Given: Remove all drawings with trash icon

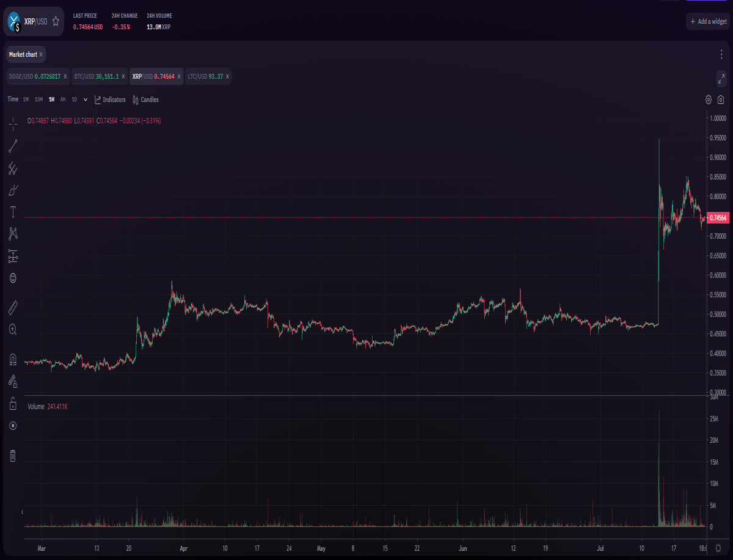Looking at the screenshot, I should point(13,456).
